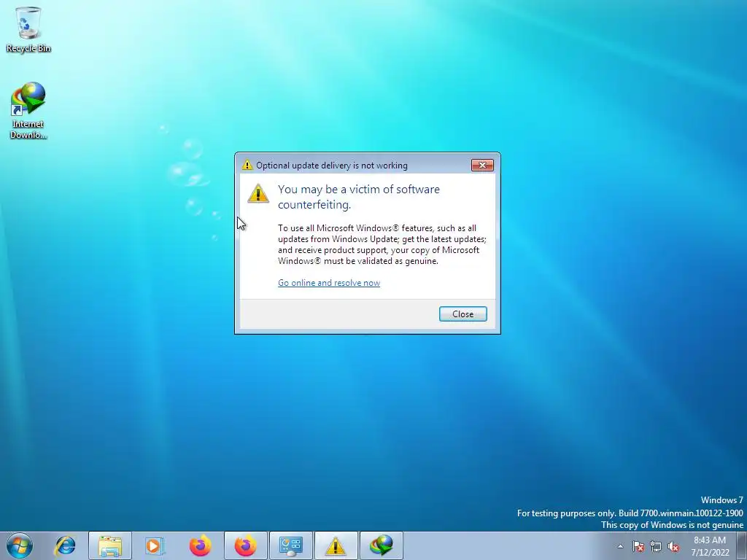
Task: Open the Control Panel taskbar button
Action: (291, 545)
